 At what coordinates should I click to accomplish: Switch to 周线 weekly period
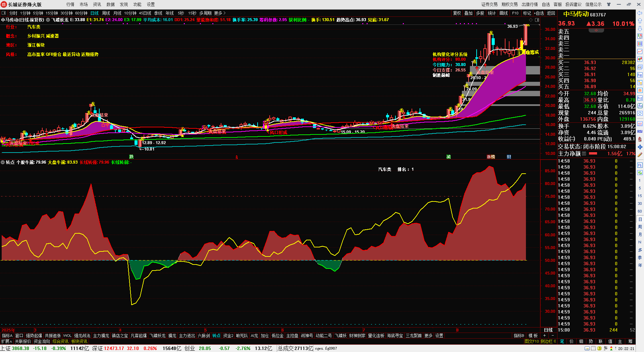(x=106, y=13)
